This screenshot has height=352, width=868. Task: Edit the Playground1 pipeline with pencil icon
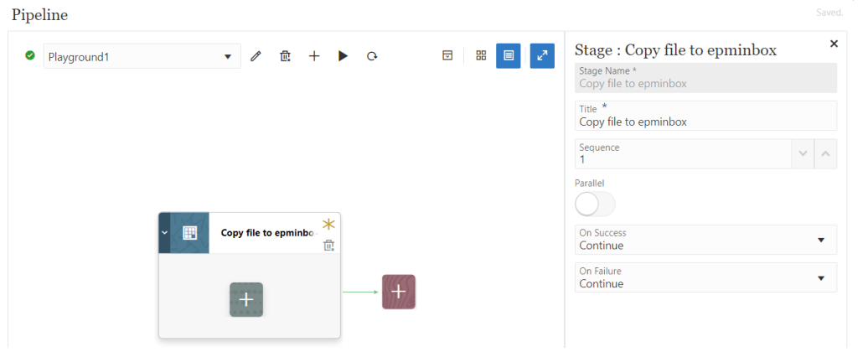256,56
